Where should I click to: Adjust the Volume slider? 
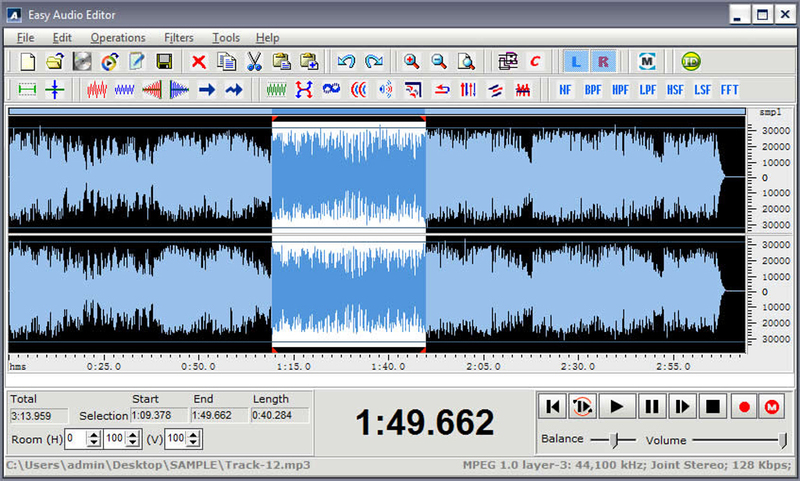pyautogui.click(x=782, y=440)
